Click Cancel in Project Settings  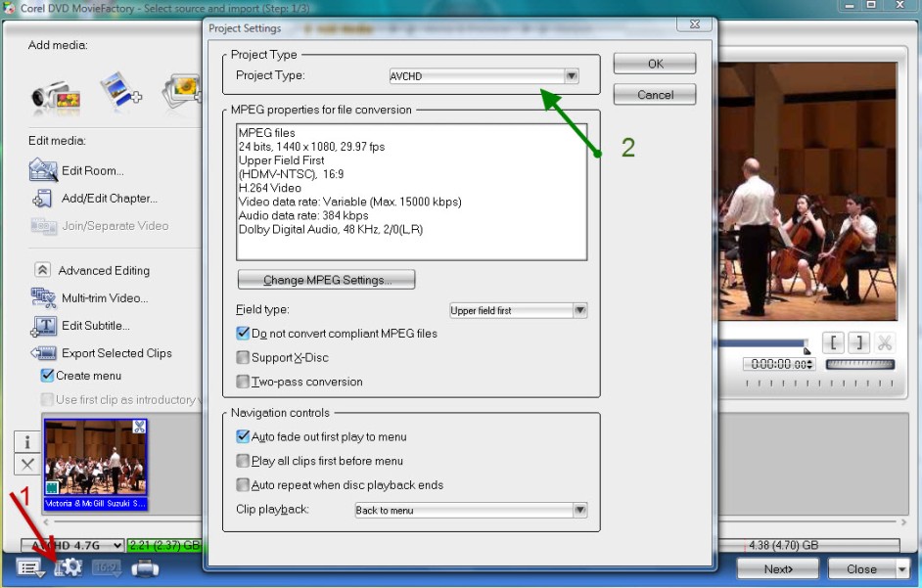tap(655, 95)
